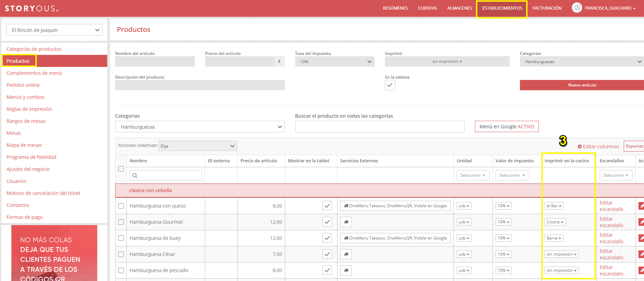The image size is (644, 281).
Task: Open the ESTABLECIMIENTOS top menu
Action: click(x=502, y=8)
